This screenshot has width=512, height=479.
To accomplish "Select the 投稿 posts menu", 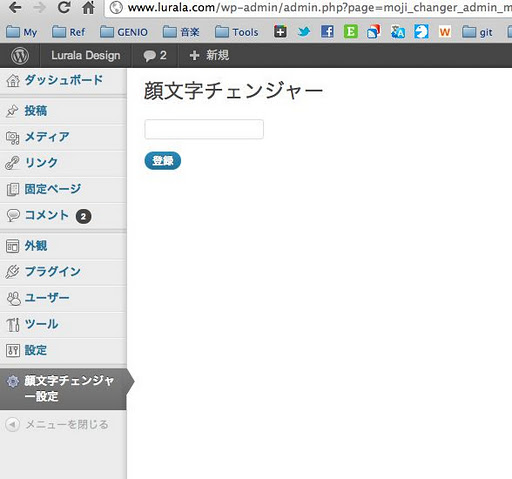I will 63,111.
